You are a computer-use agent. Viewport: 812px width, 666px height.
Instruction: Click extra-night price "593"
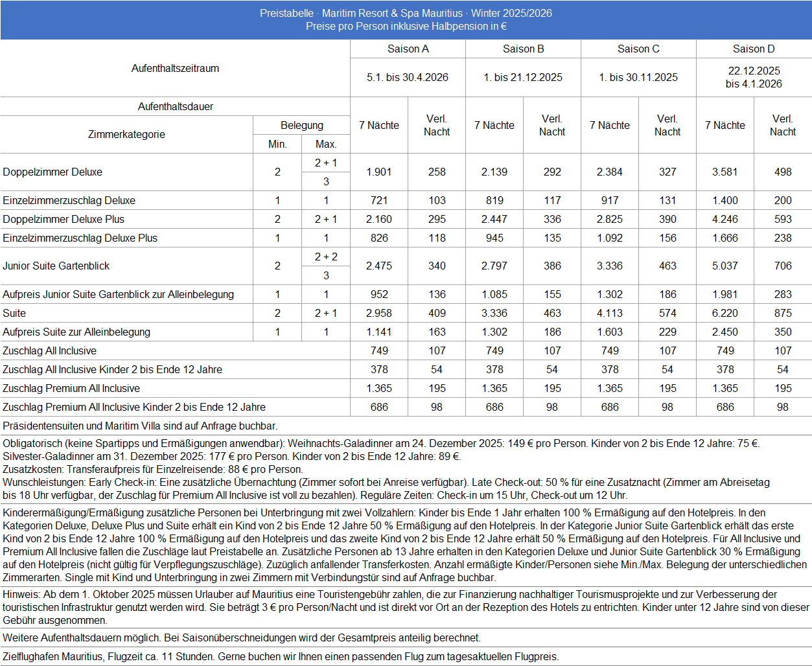click(783, 219)
